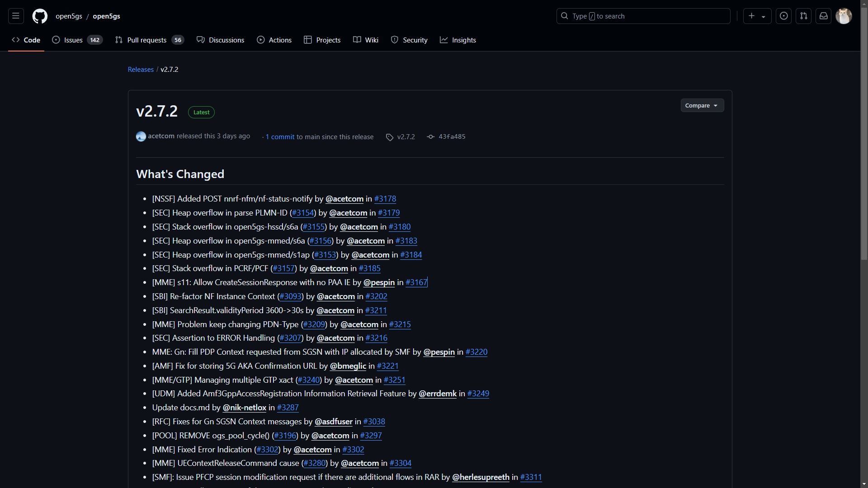Open pull request #3251
The height and width of the screenshot is (488, 868).
395,380
